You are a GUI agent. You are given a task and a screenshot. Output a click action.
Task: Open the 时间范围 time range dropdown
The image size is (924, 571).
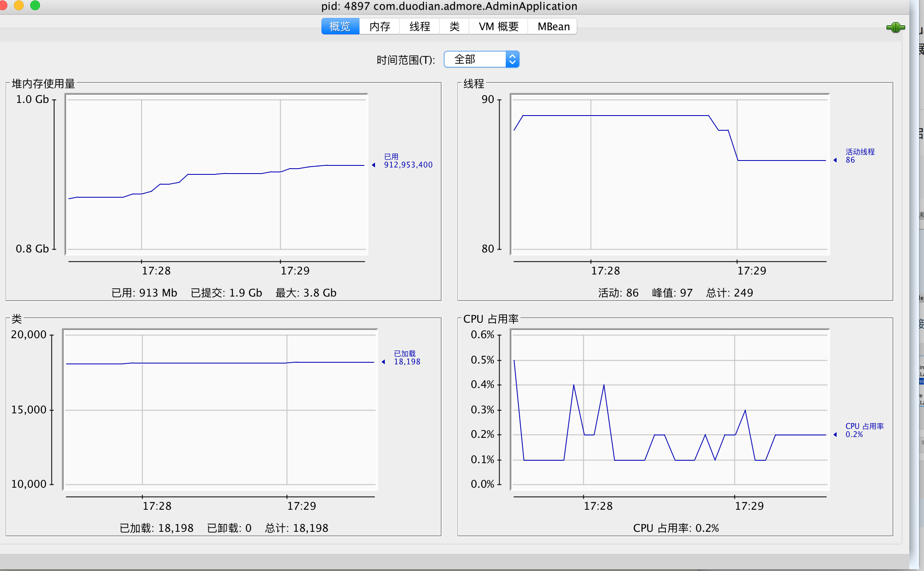point(476,60)
